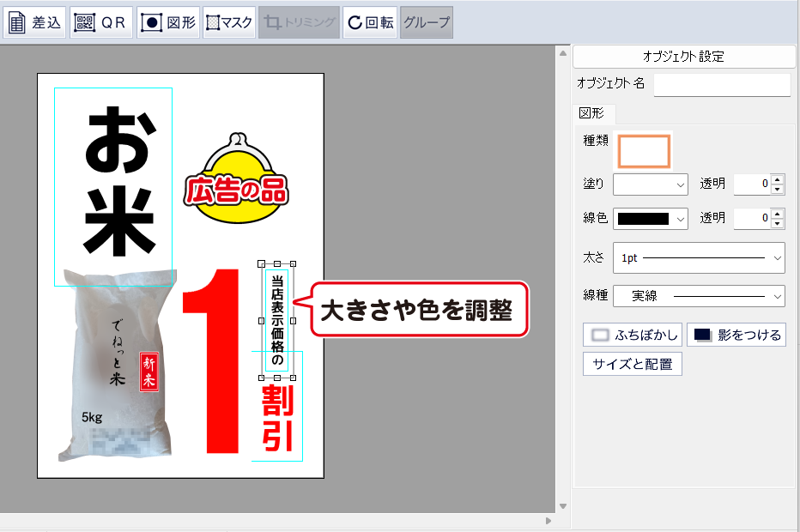The image size is (800, 532).
Task: Choose the マスク mask tool
Action: tap(229, 22)
